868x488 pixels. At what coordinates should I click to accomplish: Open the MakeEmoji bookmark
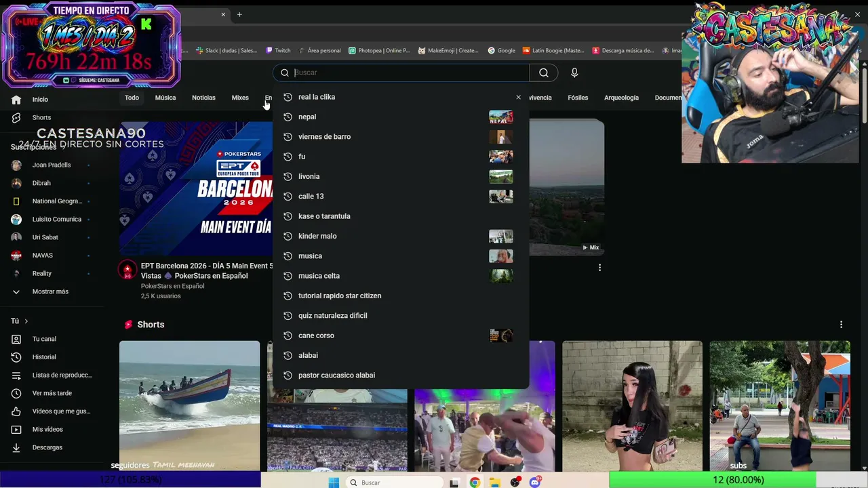coord(449,50)
